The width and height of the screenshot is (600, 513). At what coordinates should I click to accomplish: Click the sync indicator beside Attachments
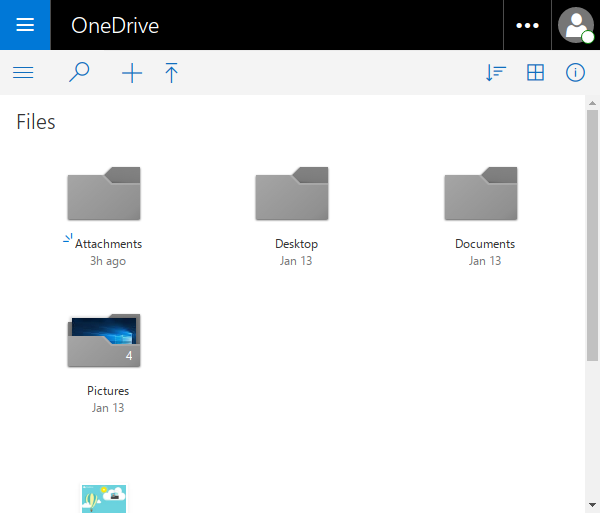[x=68, y=238]
